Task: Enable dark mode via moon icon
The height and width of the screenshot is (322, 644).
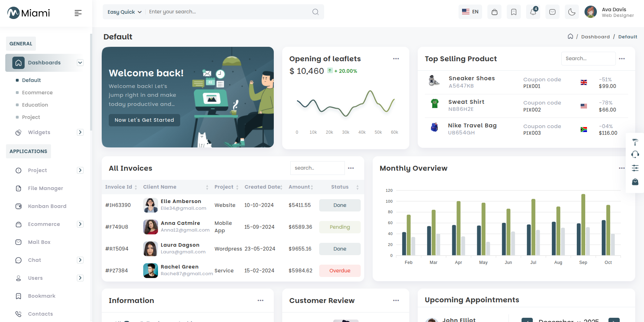Action: [572, 12]
